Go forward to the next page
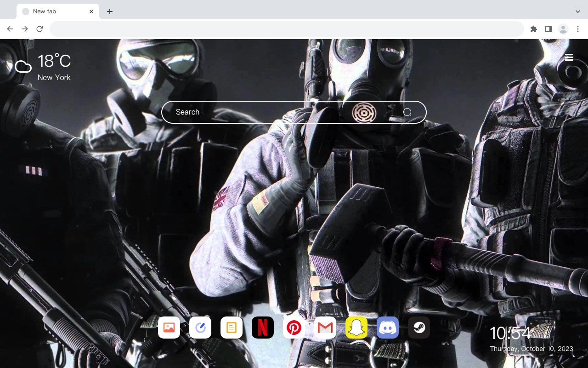Viewport: 588px width, 368px height. (x=25, y=29)
